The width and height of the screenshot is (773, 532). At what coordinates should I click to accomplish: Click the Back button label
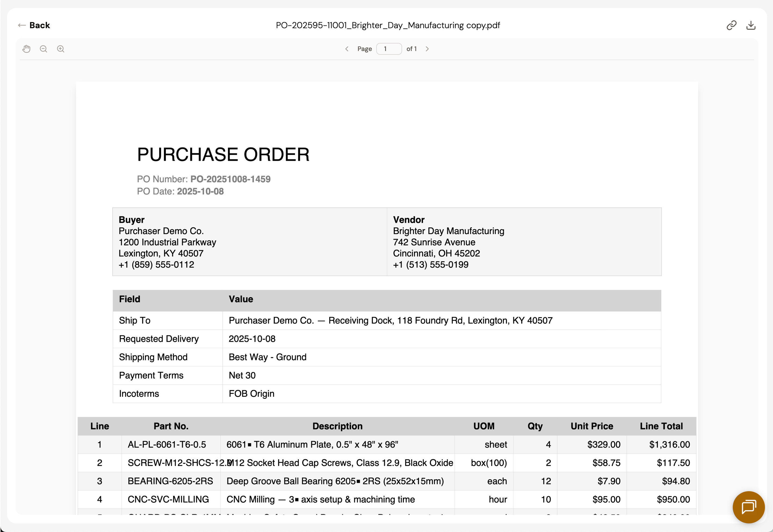click(39, 25)
